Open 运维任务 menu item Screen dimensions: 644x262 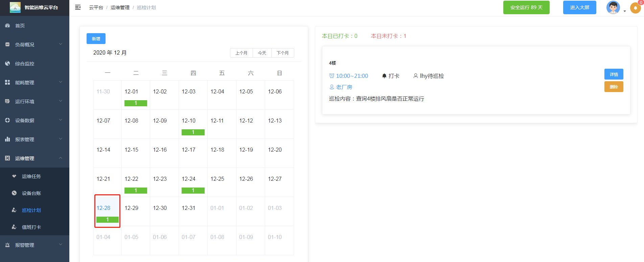31,176
